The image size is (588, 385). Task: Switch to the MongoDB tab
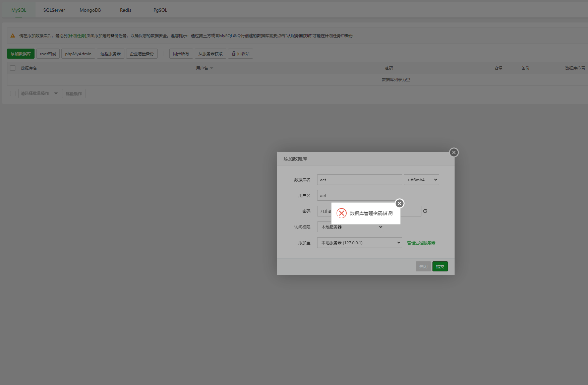(x=90, y=10)
